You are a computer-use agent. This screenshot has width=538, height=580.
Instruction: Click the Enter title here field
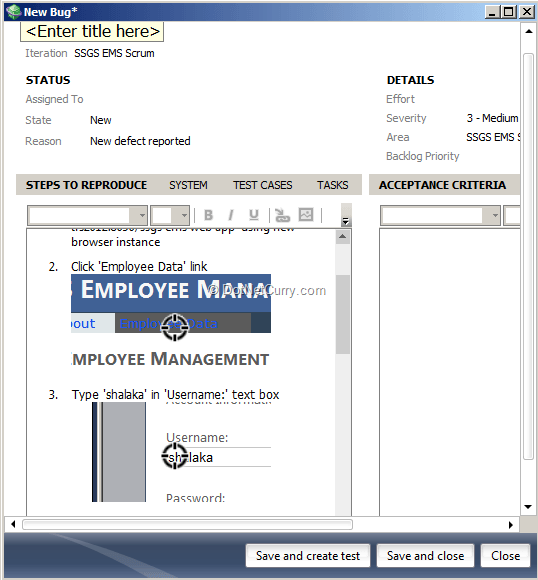pos(92,31)
